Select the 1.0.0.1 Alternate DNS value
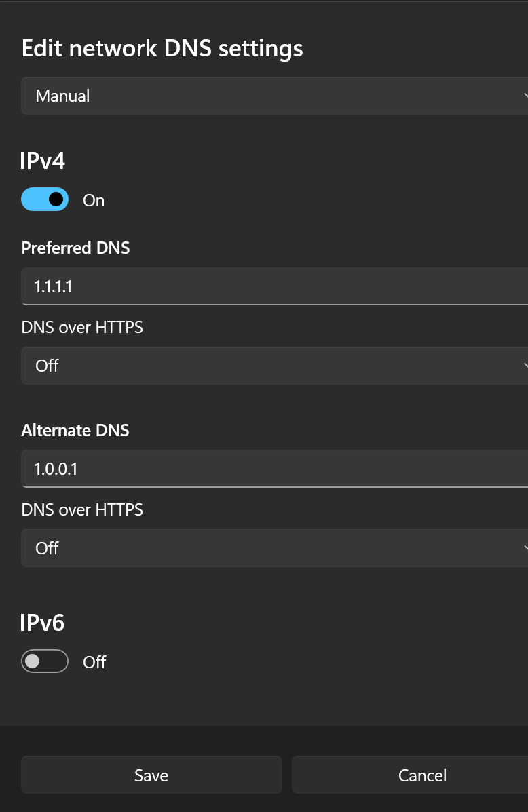This screenshot has width=528, height=812. pyautogui.click(x=54, y=469)
